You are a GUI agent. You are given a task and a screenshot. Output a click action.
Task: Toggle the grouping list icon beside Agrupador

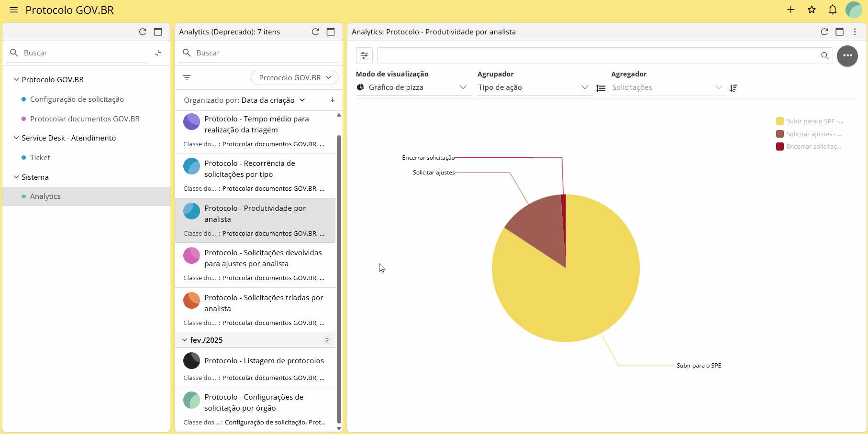(x=601, y=88)
